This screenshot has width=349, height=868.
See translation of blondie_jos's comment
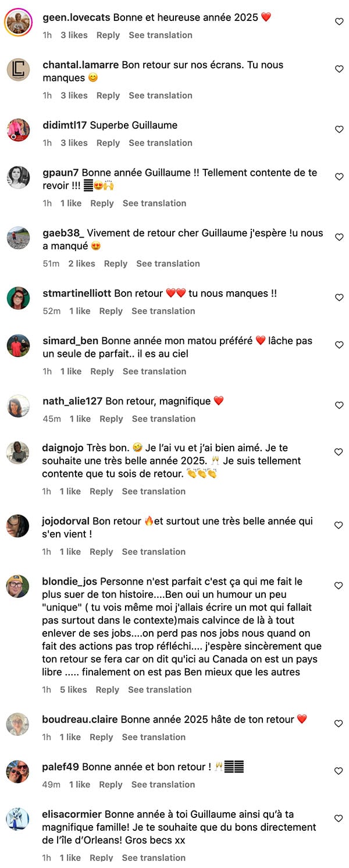[x=160, y=690]
